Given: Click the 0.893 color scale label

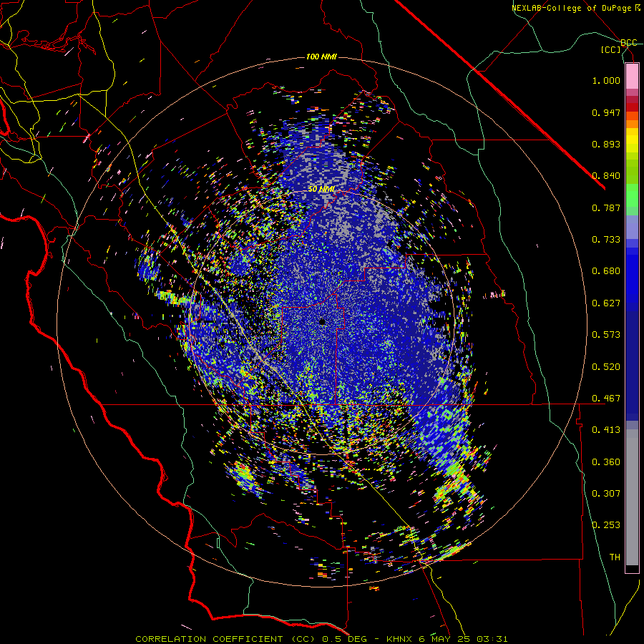Looking at the screenshot, I should pos(606,144).
